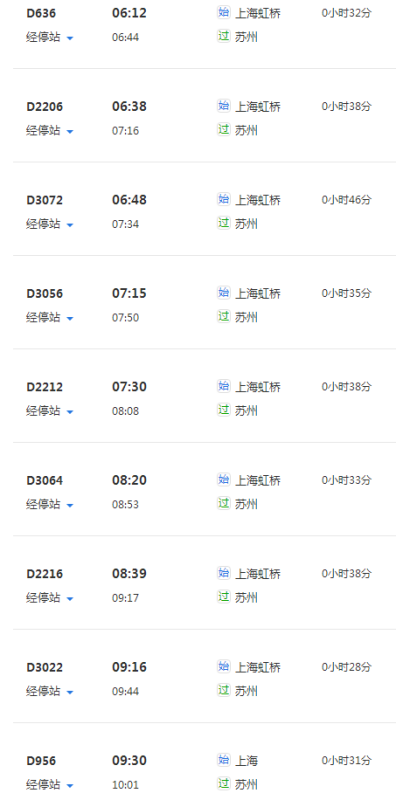The image size is (396, 800).
Task: Click 上海虹桥 station of train D2216
Action: pos(258,574)
